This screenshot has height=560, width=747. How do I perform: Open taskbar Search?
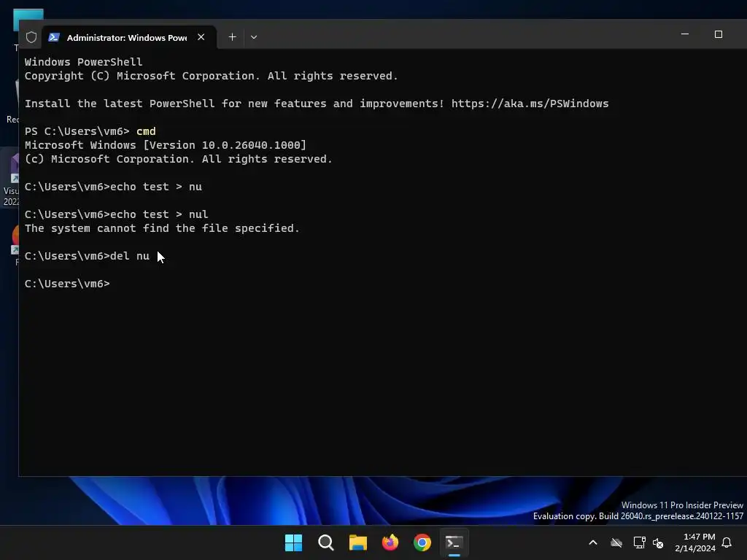click(326, 542)
